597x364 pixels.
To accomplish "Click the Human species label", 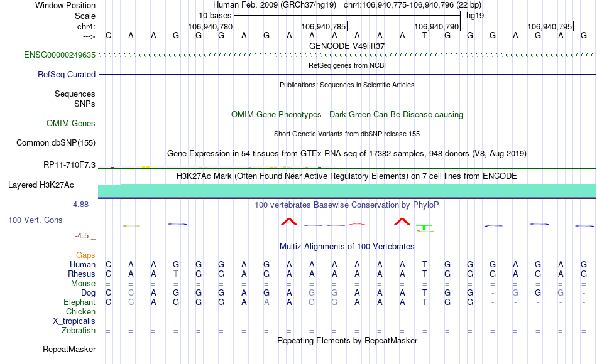I will pos(82,264).
